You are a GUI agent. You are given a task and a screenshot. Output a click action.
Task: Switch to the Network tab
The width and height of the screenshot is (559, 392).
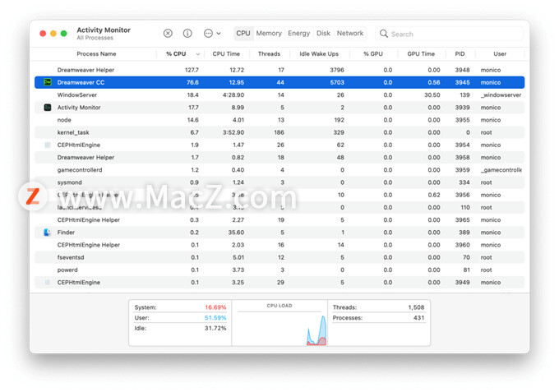point(350,33)
